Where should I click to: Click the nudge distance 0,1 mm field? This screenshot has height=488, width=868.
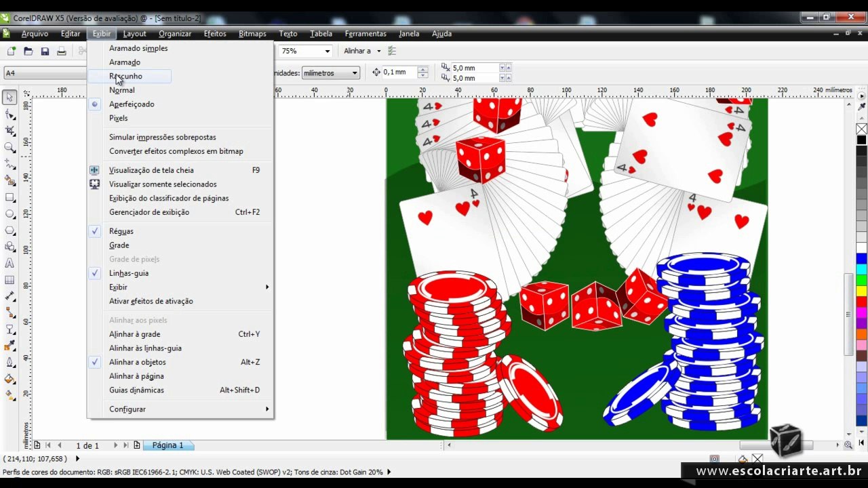click(x=399, y=73)
